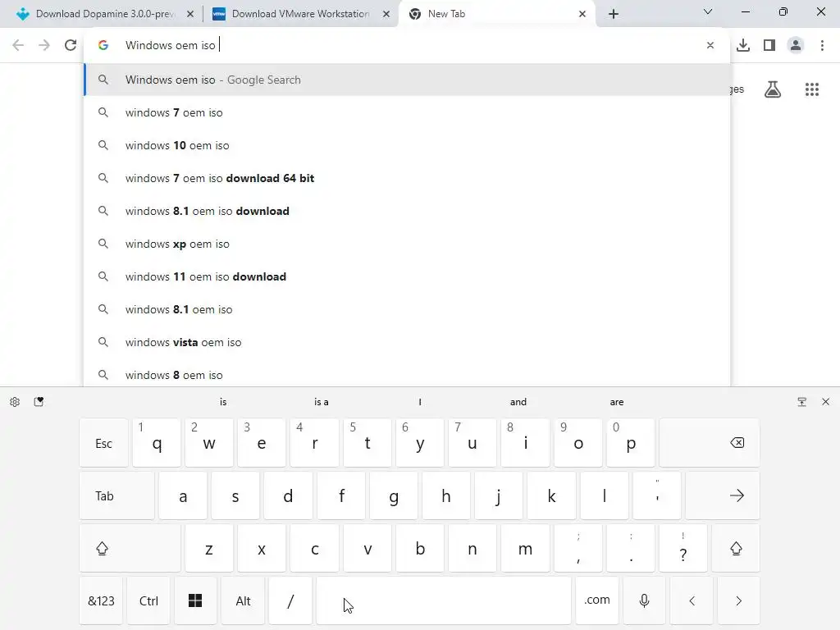Choose suggestion 'windows 10 oem iso'
Image resolution: width=840 pixels, height=630 pixels.
(x=407, y=145)
